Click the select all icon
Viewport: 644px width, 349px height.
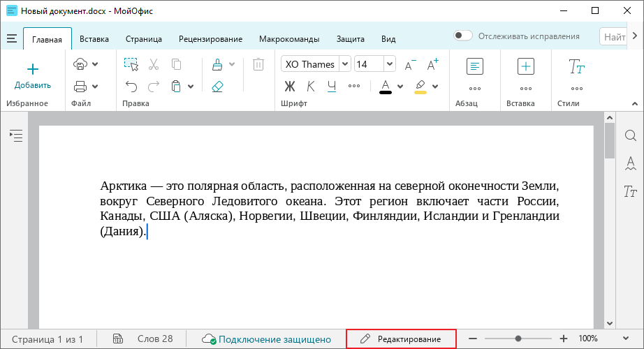131,64
